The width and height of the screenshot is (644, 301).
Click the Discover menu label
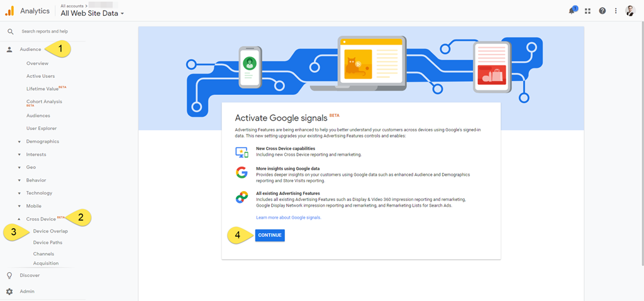pos(30,275)
